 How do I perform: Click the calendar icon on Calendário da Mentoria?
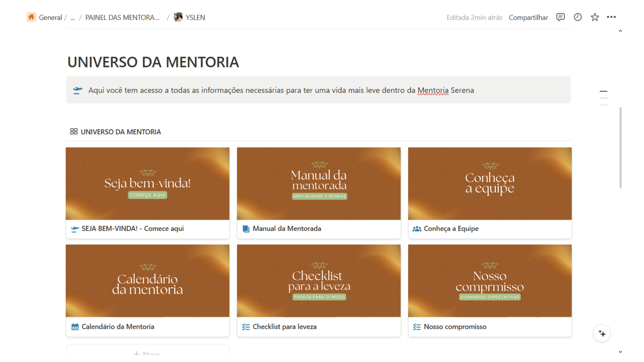tap(75, 327)
